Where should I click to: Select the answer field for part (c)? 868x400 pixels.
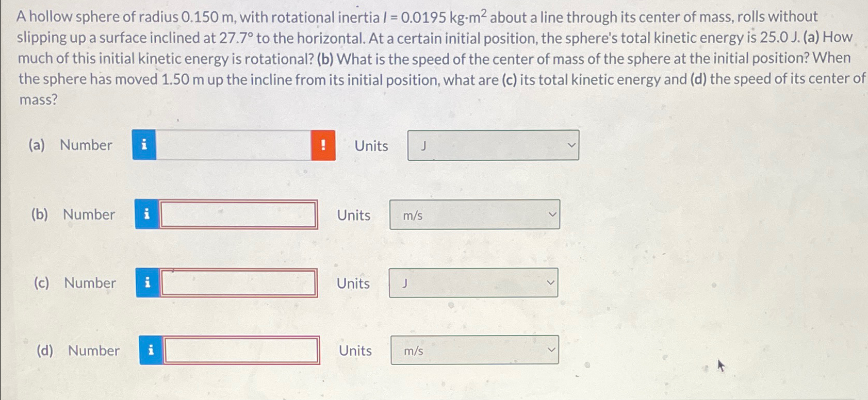[238, 282]
